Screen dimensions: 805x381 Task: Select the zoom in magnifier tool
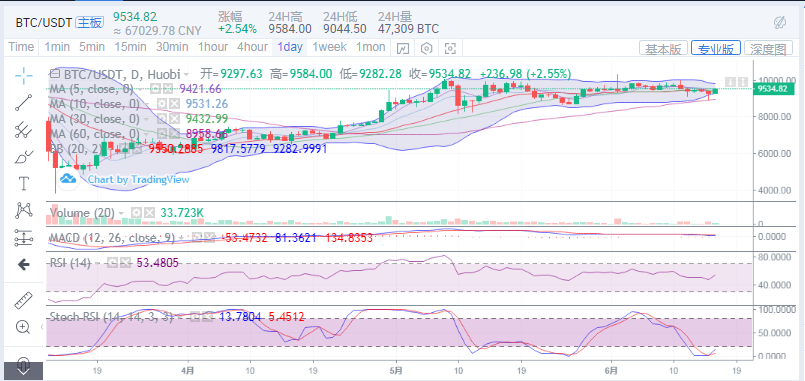click(x=23, y=327)
